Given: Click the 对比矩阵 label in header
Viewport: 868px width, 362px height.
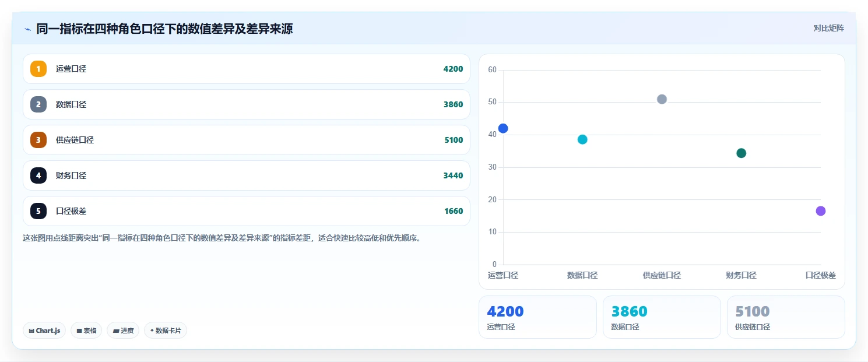Looking at the screenshot, I should tap(829, 28).
